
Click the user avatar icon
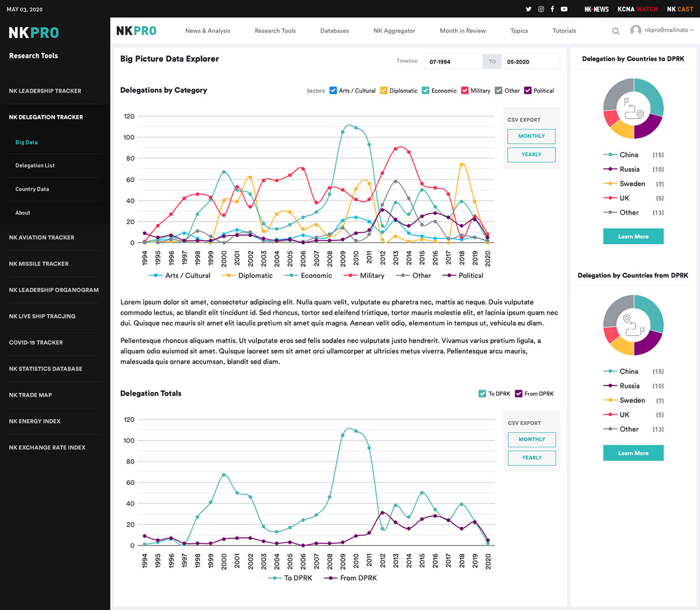tap(636, 31)
